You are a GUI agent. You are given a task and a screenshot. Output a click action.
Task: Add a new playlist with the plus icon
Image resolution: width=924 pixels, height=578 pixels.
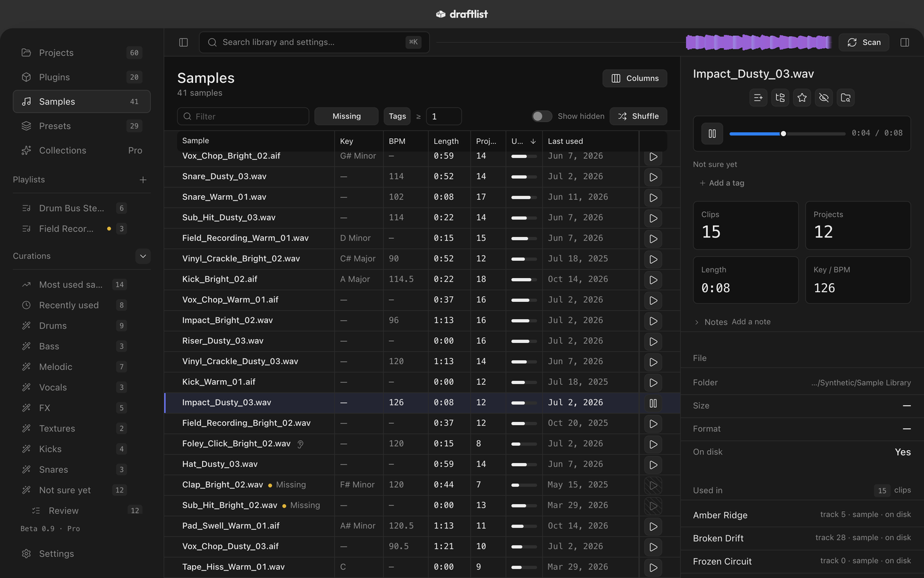pyautogui.click(x=143, y=180)
